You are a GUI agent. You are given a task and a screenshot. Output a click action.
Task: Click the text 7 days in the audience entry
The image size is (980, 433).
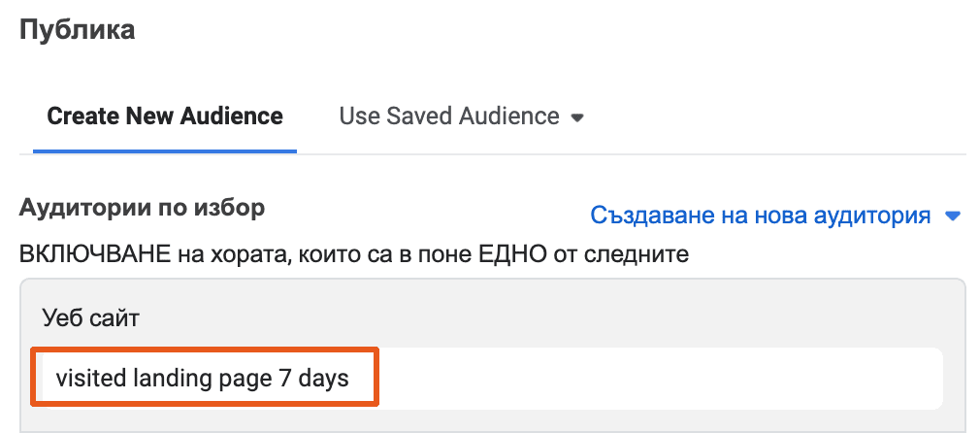click(x=313, y=377)
